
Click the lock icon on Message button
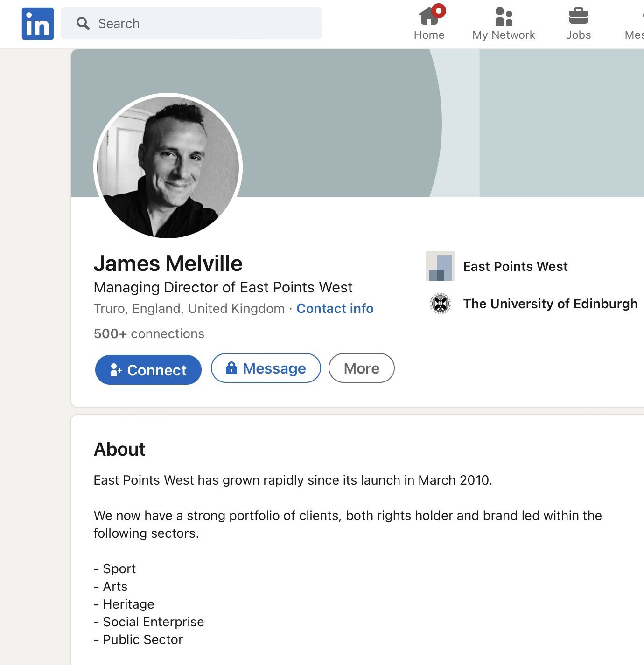click(231, 368)
